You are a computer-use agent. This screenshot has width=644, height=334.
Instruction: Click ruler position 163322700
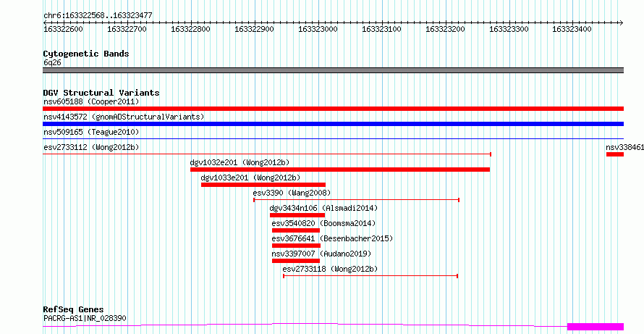click(x=127, y=29)
